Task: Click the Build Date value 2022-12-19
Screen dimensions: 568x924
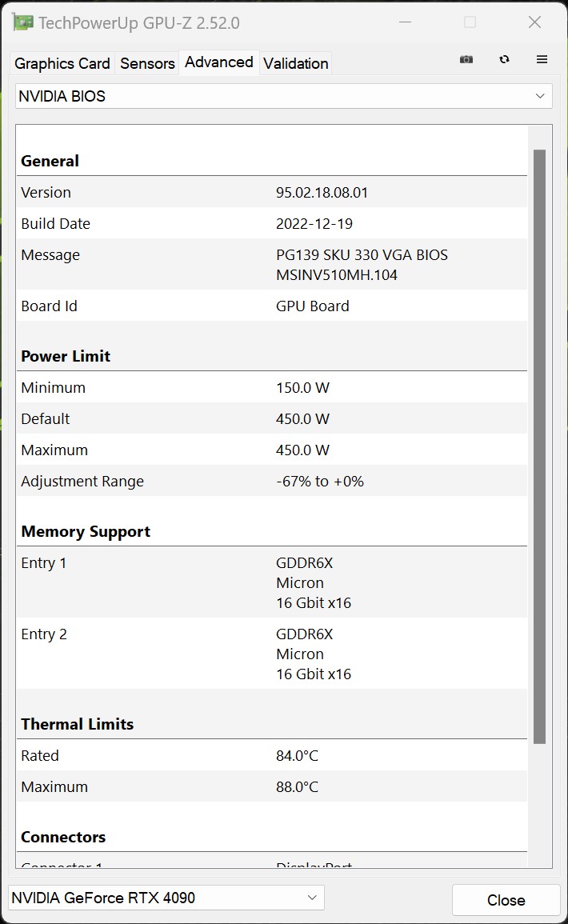Action: tap(314, 223)
